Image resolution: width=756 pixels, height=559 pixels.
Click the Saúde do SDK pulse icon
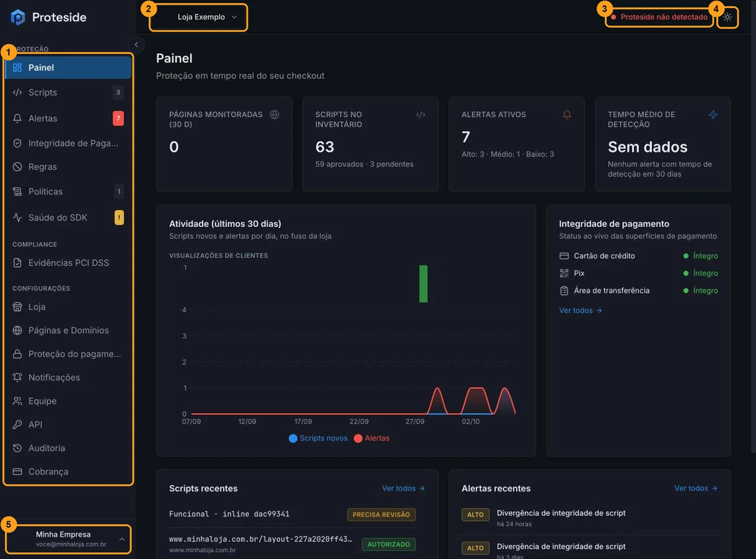(17, 218)
